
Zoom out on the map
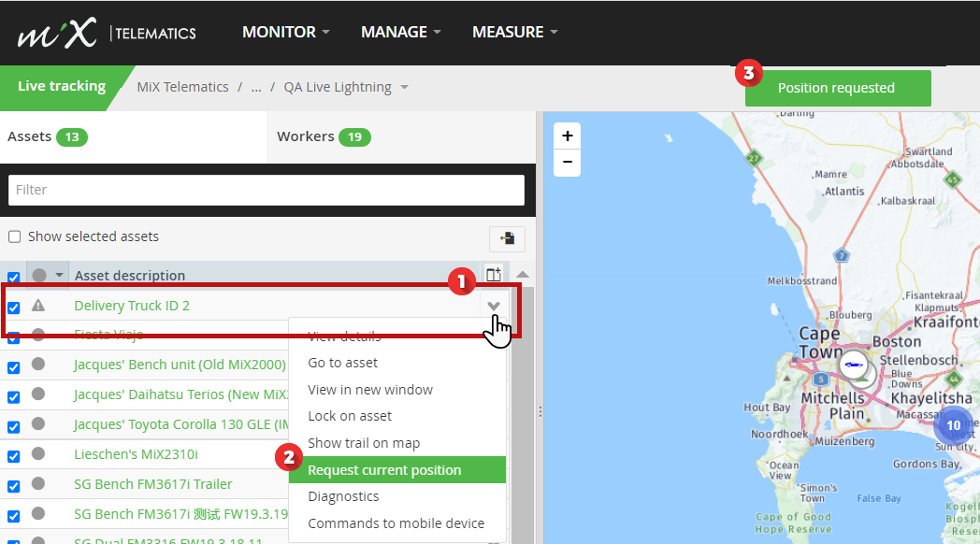click(x=567, y=163)
